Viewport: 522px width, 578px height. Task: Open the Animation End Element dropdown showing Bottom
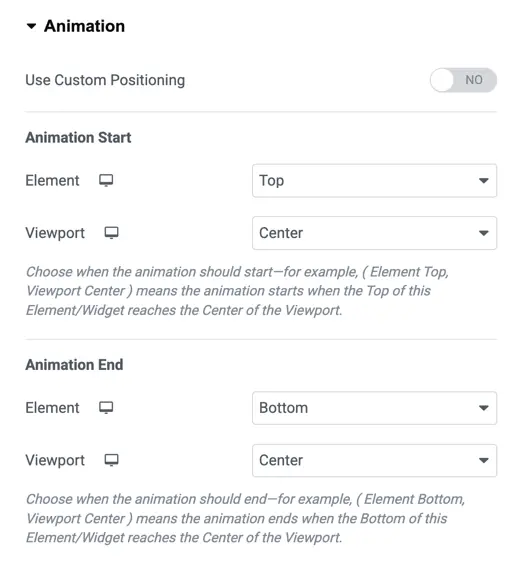pos(374,408)
